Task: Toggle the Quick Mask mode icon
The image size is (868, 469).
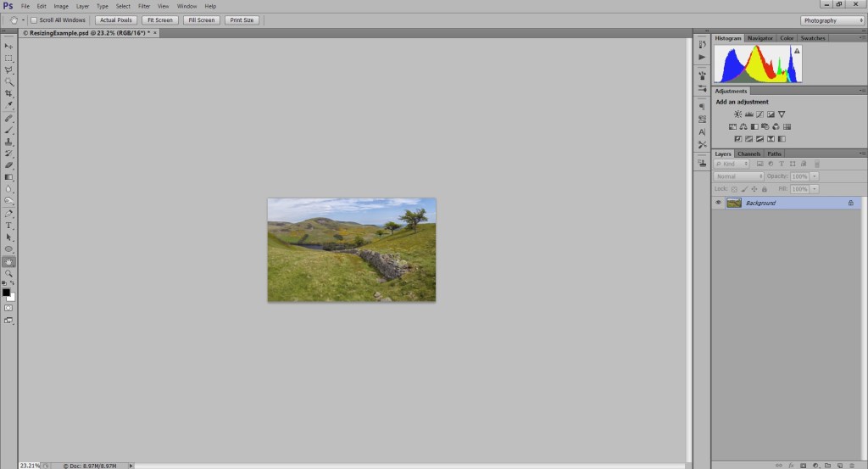Action: [x=8, y=308]
